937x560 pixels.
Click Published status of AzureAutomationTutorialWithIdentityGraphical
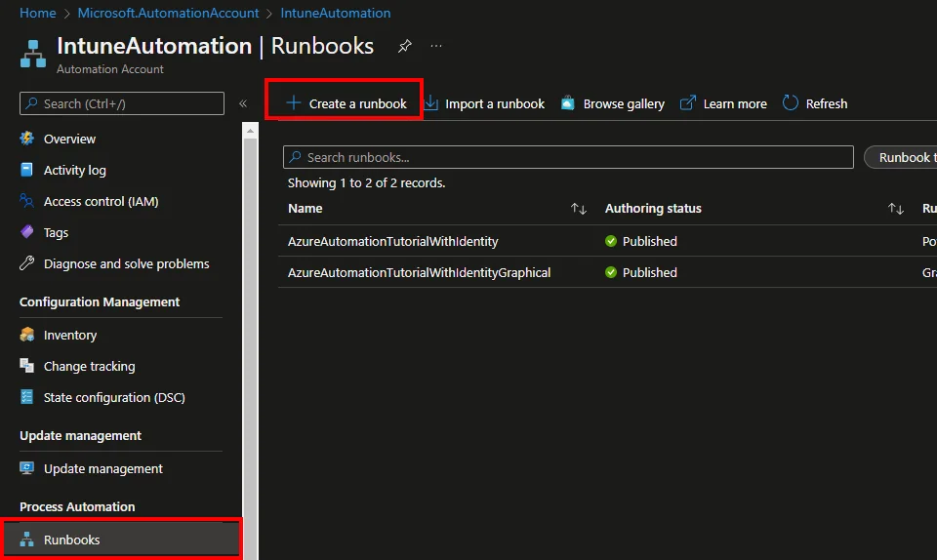click(650, 272)
